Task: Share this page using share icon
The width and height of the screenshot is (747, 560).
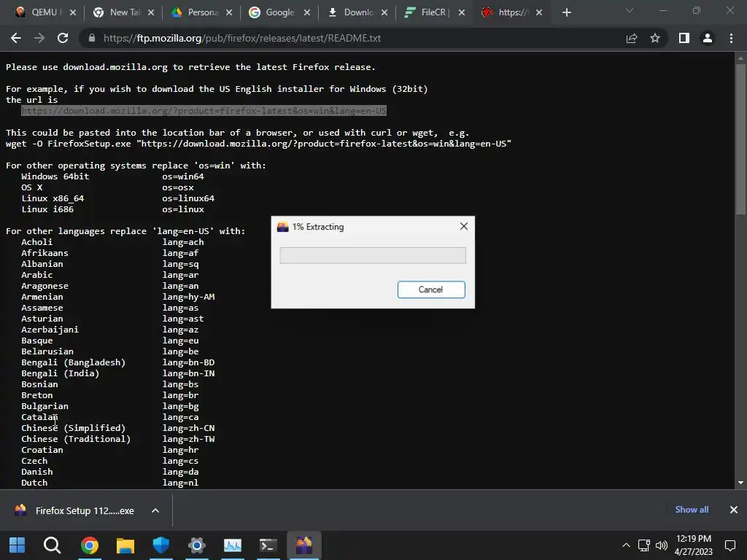Action: tap(632, 38)
